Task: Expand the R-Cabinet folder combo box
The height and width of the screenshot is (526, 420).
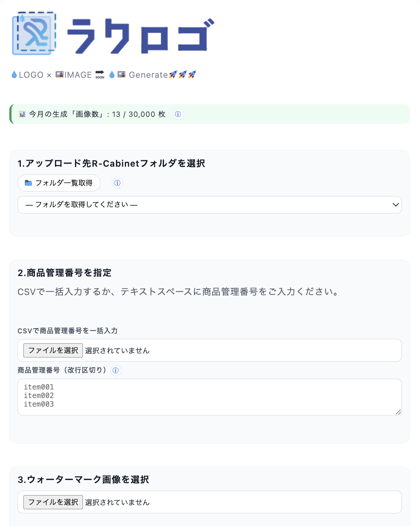Action: pos(209,205)
